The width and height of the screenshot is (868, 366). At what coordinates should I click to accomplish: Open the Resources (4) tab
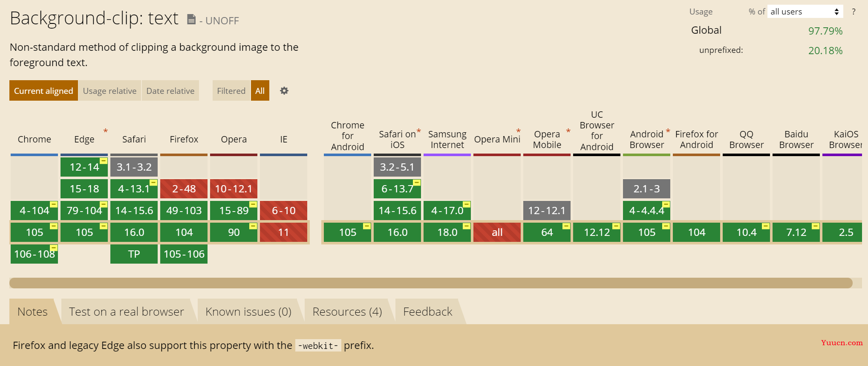coord(347,311)
